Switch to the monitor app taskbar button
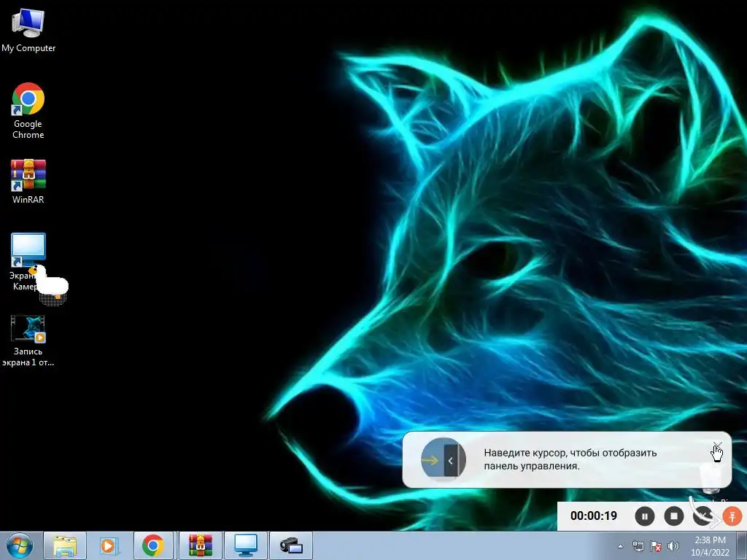Screen dimensions: 747x560 pyautogui.click(x=246, y=545)
